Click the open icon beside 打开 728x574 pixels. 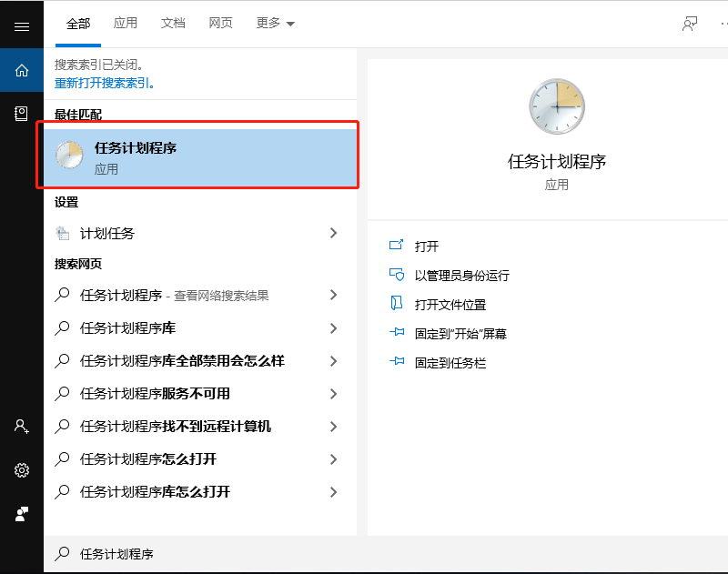(x=396, y=245)
